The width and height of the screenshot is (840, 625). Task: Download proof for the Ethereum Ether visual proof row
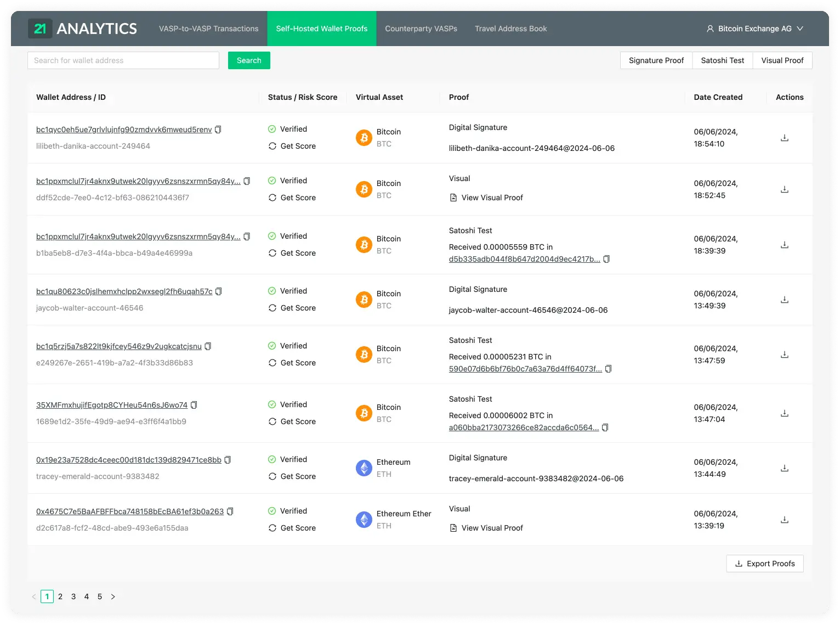[784, 519]
